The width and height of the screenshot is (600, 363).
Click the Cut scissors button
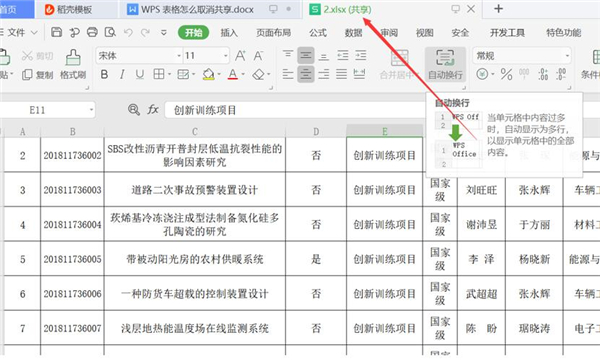37,56
